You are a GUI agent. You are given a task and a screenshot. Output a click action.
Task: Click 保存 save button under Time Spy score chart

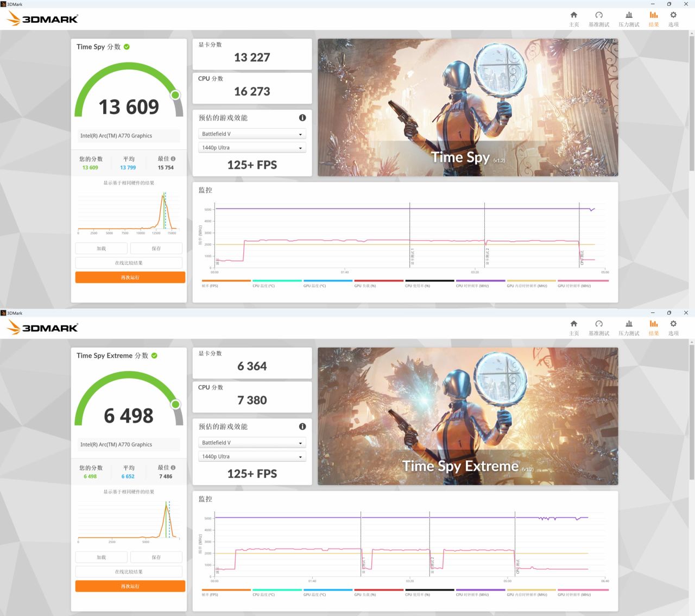coord(156,248)
